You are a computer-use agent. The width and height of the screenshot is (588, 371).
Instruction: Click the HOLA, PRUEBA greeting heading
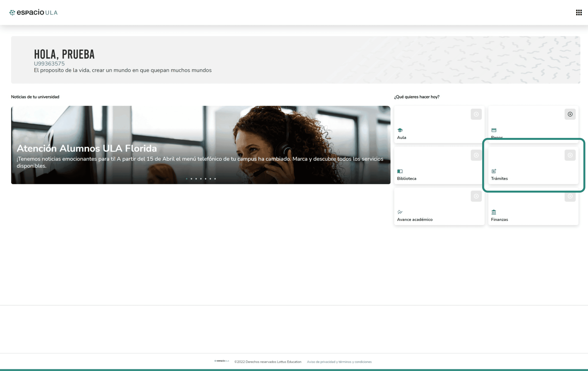(64, 54)
